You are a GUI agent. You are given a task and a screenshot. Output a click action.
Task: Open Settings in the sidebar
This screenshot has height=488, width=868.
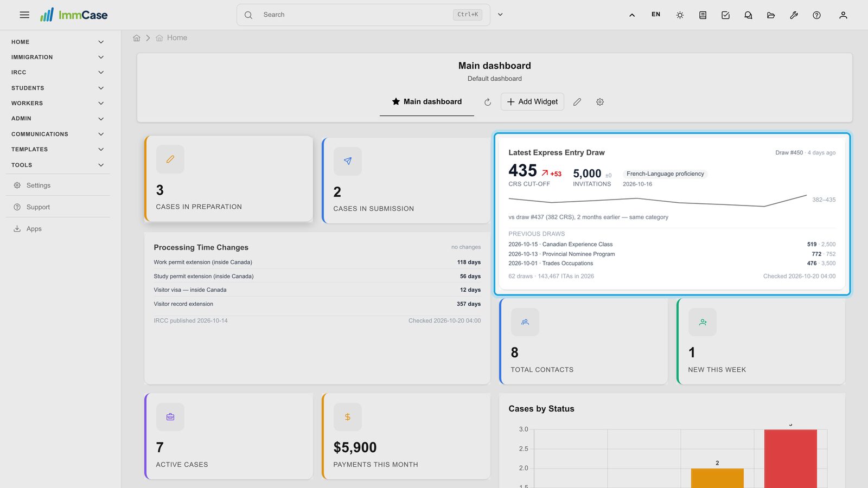click(58, 185)
